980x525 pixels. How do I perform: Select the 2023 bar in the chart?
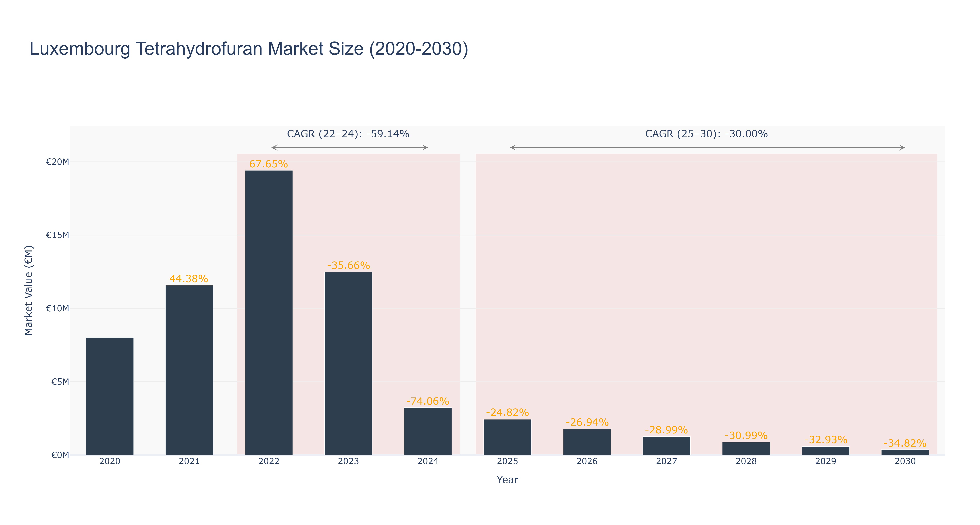[x=348, y=363]
